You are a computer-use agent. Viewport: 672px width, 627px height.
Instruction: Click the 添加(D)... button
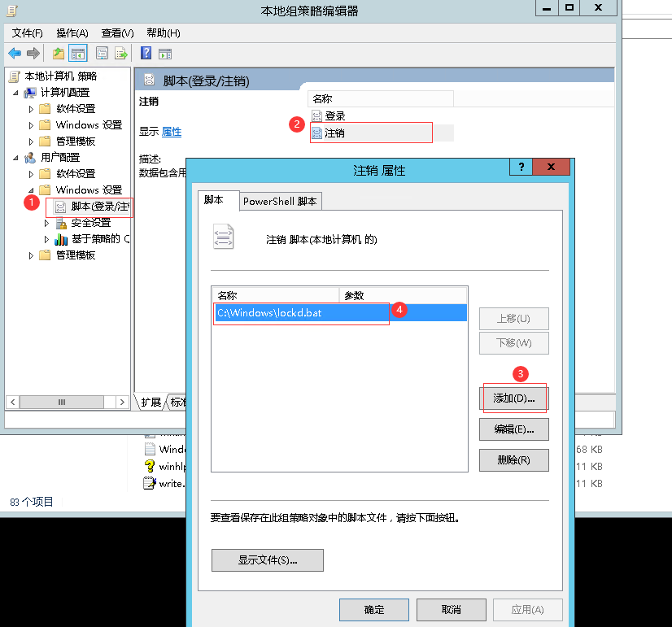(513, 398)
